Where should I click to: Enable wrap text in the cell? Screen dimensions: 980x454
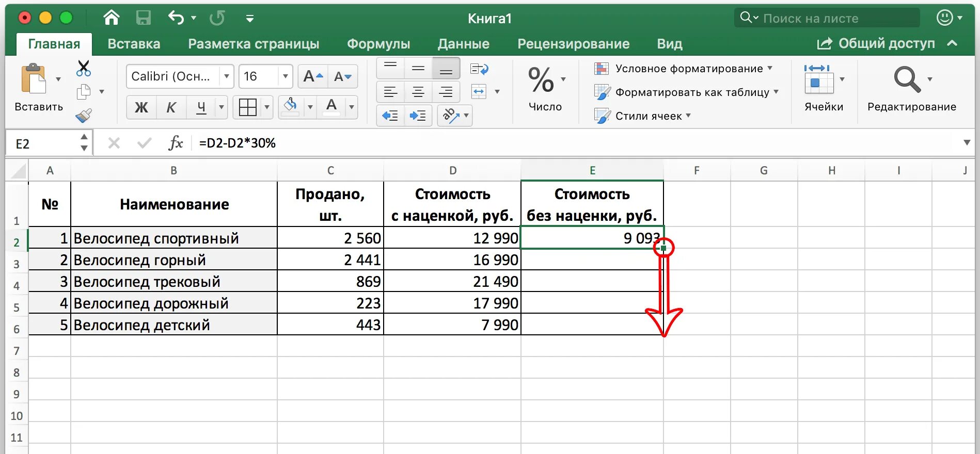click(479, 69)
